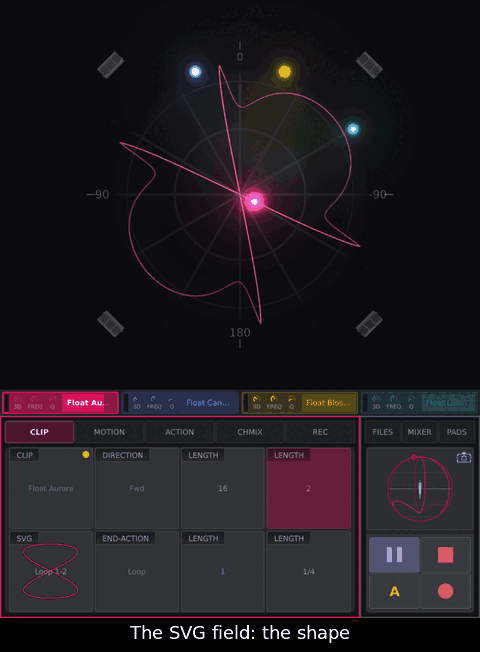This screenshot has height=652, width=480.
Task: Click the highlighted LENGTH field with value 2
Action: 309,488
